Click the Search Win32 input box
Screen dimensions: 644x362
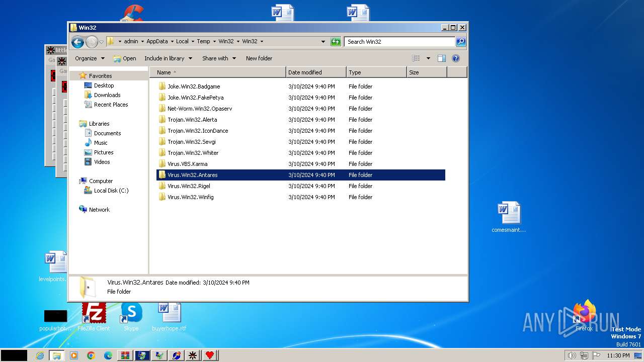pyautogui.click(x=400, y=42)
